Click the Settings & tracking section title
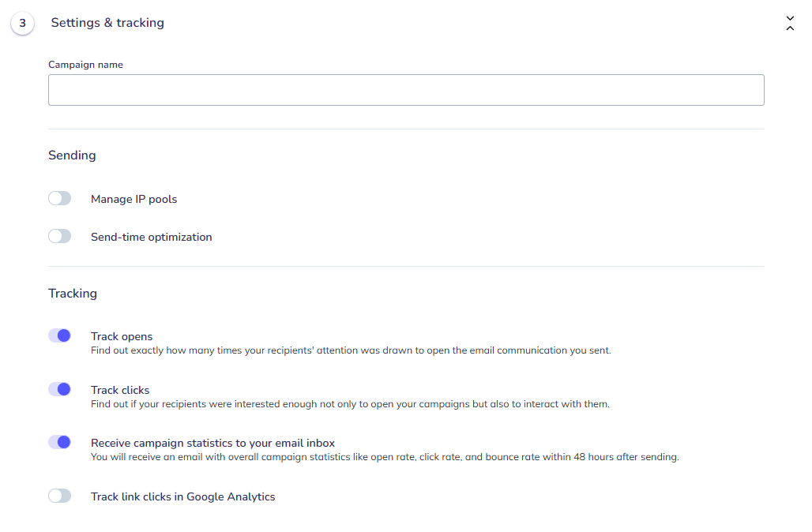812x532 pixels. point(107,23)
